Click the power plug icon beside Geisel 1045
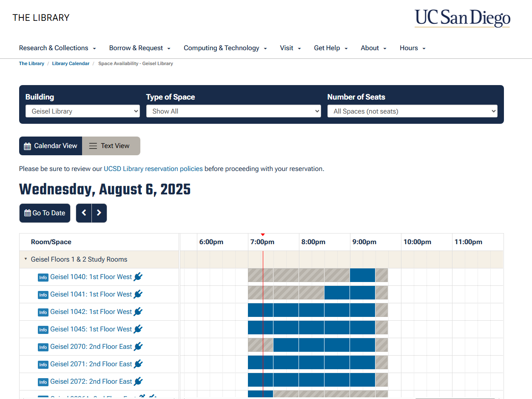This screenshot has width=532, height=399. pyautogui.click(x=138, y=329)
